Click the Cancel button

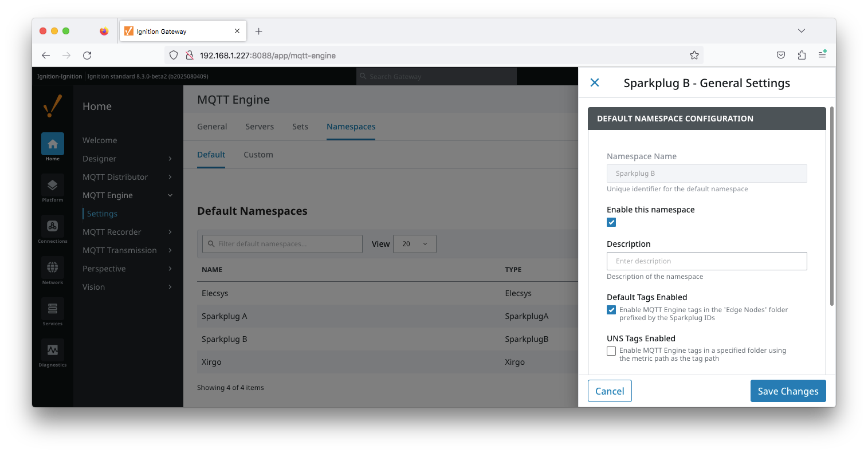coord(610,391)
